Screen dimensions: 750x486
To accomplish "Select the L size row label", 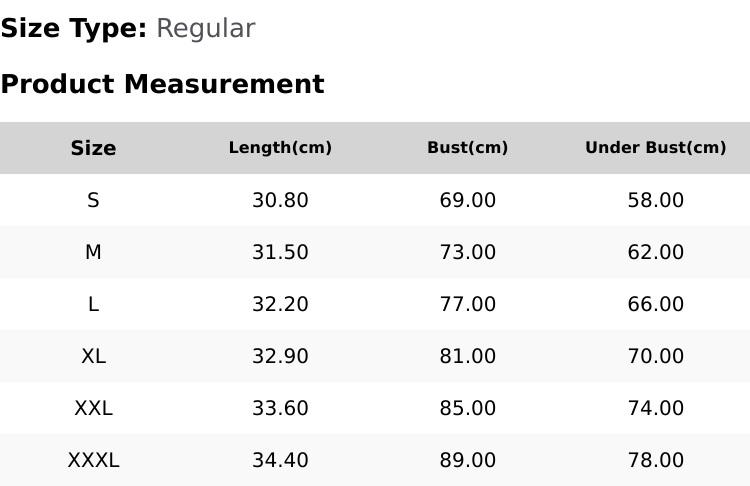I will coord(93,304).
